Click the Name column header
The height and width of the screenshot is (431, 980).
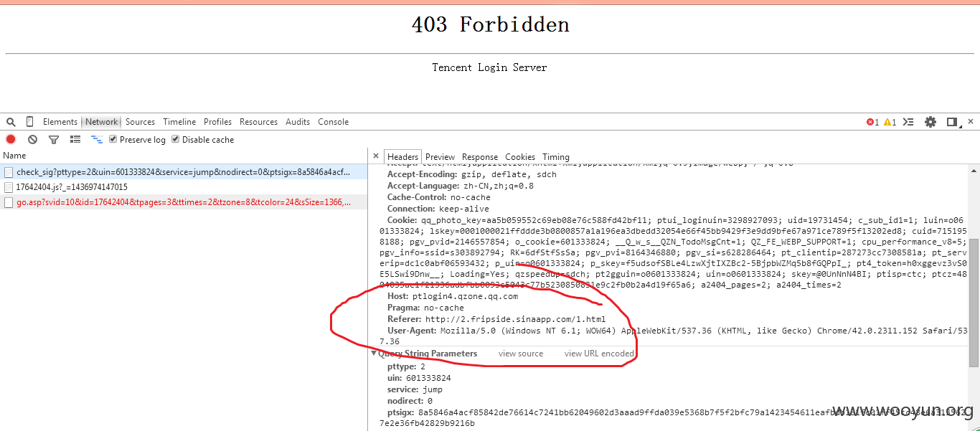coord(184,156)
